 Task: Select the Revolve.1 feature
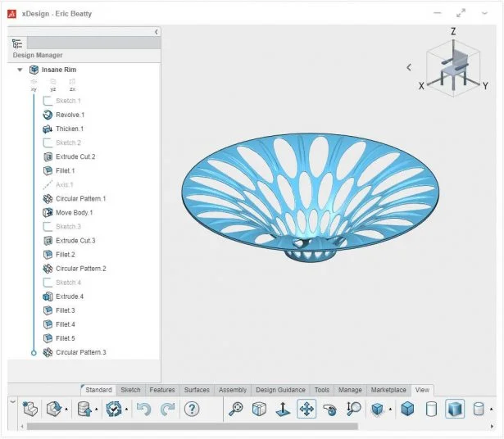coord(70,115)
